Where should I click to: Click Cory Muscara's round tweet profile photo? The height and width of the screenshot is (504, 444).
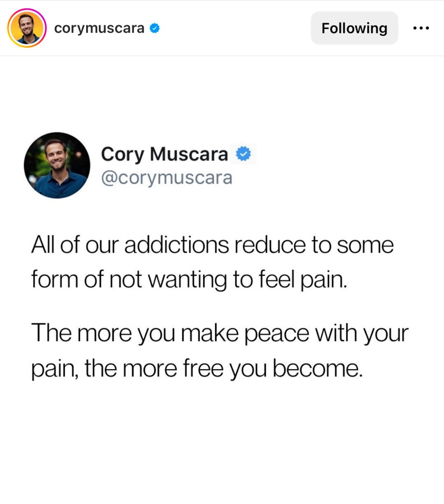(x=57, y=165)
